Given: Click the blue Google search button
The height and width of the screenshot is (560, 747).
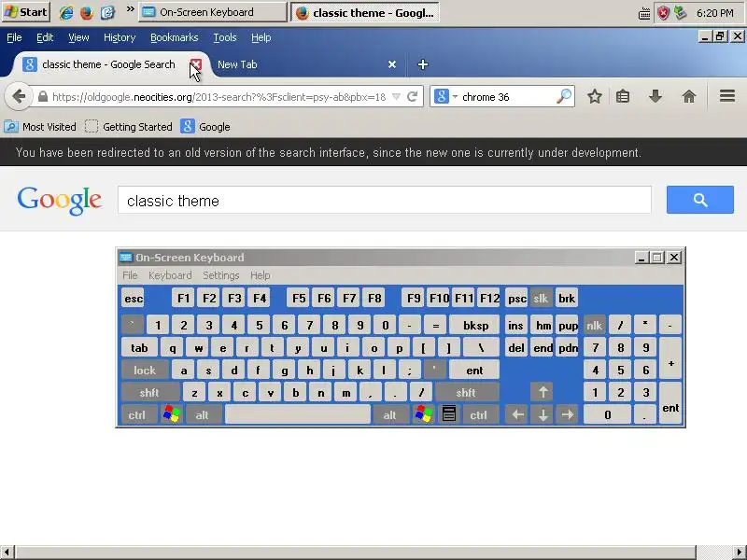Looking at the screenshot, I should (x=699, y=200).
